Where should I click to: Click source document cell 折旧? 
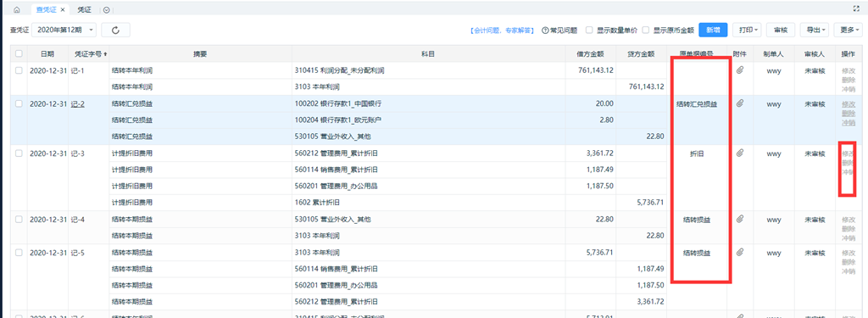697,153
